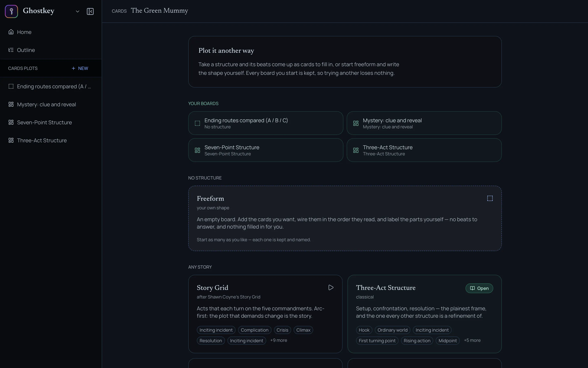Open Outline in the sidebar

(x=51, y=50)
